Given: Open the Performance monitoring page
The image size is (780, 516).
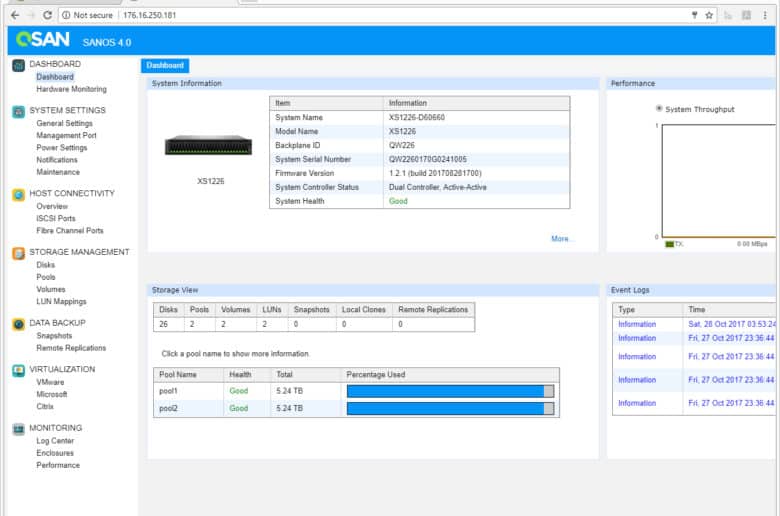Looking at the screenshot, I should click(58, 465).
